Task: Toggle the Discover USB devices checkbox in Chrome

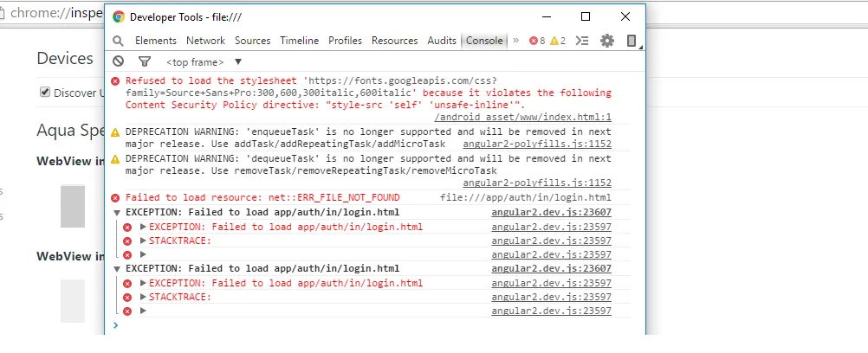Action: 45,92
